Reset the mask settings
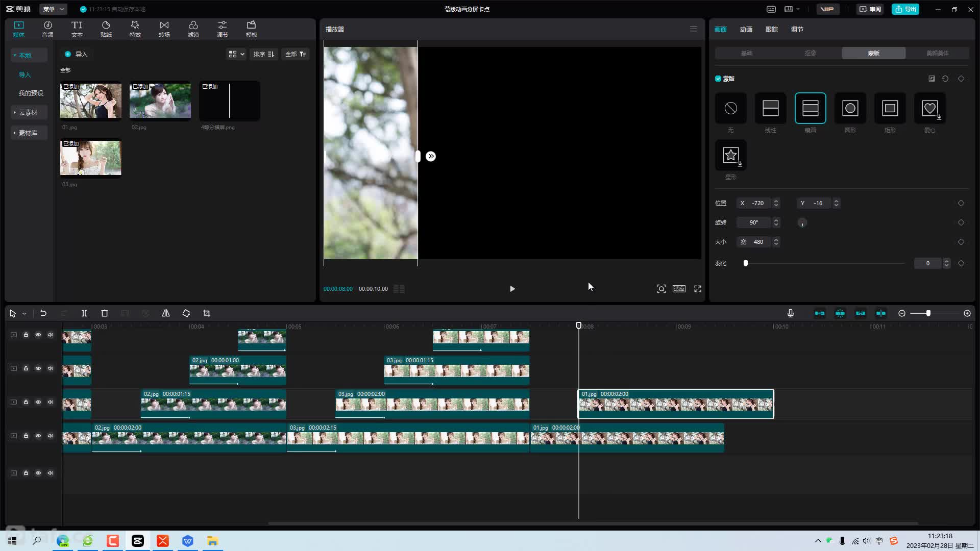The height and width of the screenshot is (551, 980). pos(945,79)
